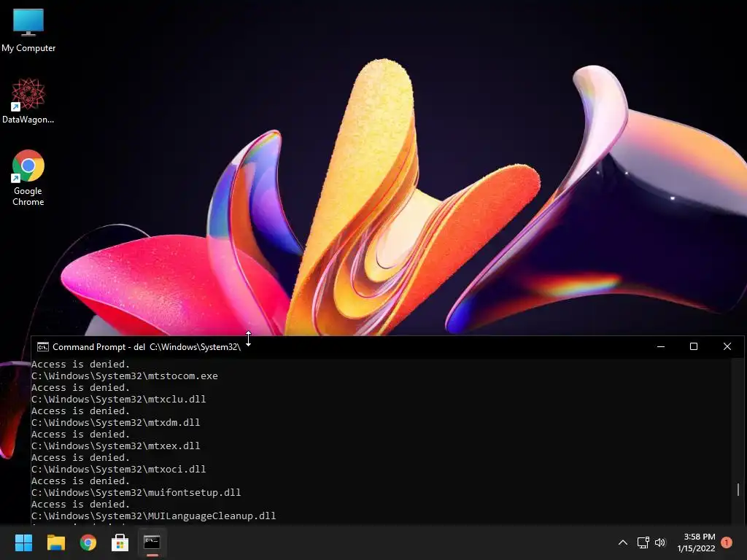
Task: Select the DataWagon desktop shortcut
Action: point(28,101)
